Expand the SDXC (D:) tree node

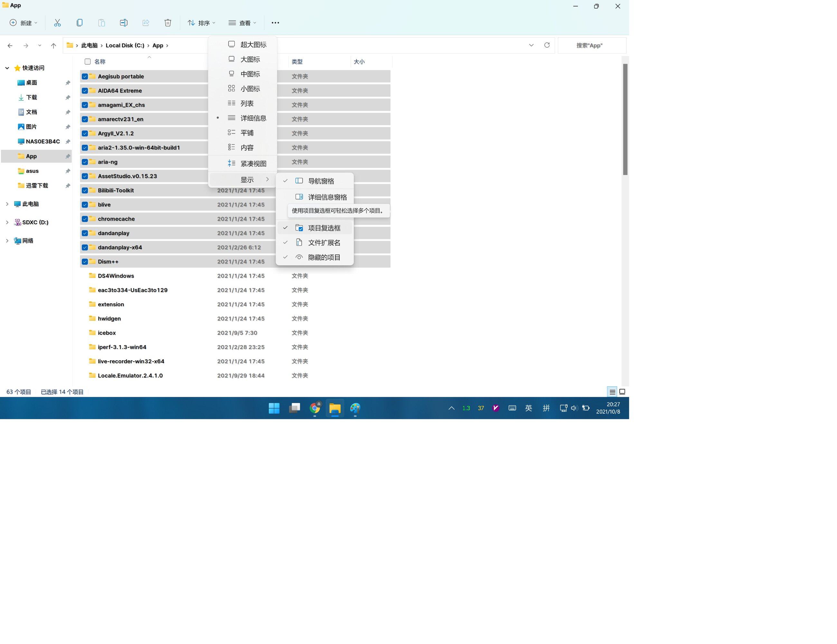tap(7, 223)
